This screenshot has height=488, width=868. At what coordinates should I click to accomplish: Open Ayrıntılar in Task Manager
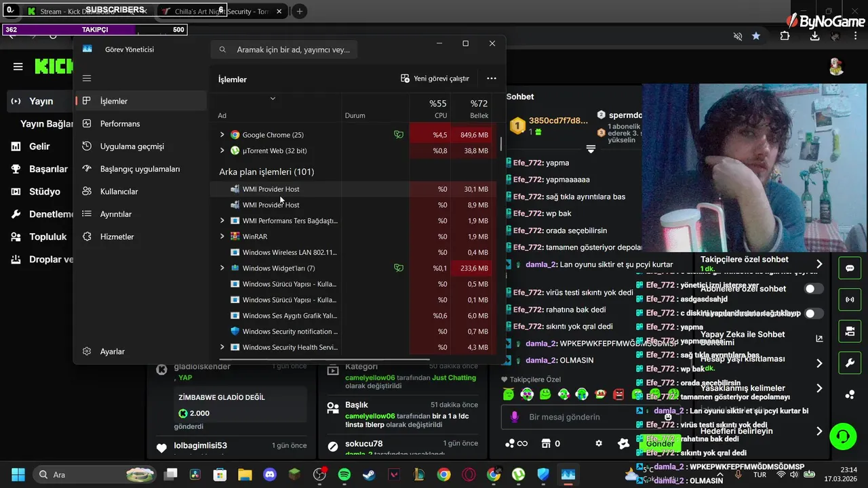point(140,214)
